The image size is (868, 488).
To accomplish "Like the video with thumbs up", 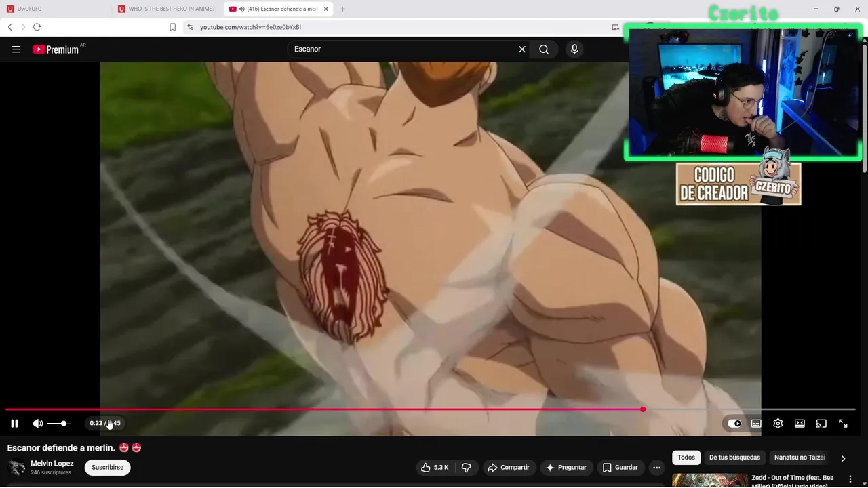I will (434, 468).
